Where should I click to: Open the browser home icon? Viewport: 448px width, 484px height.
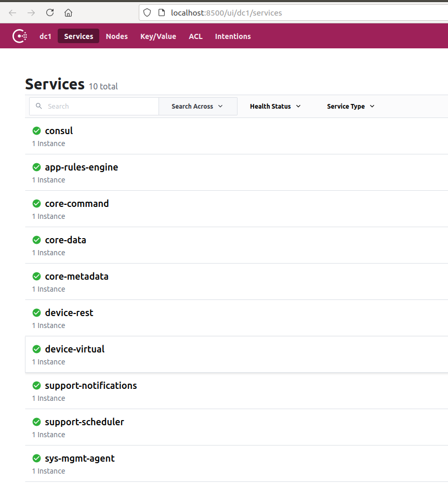pos(68,12)
